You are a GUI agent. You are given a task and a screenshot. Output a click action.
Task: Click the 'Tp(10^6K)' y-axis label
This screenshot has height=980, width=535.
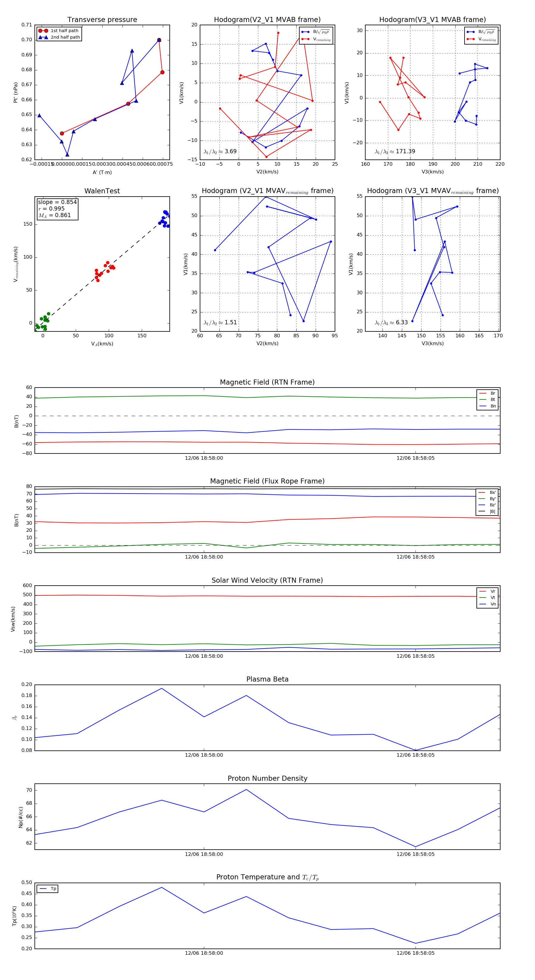pyautogui.click(x=15, y=916)
